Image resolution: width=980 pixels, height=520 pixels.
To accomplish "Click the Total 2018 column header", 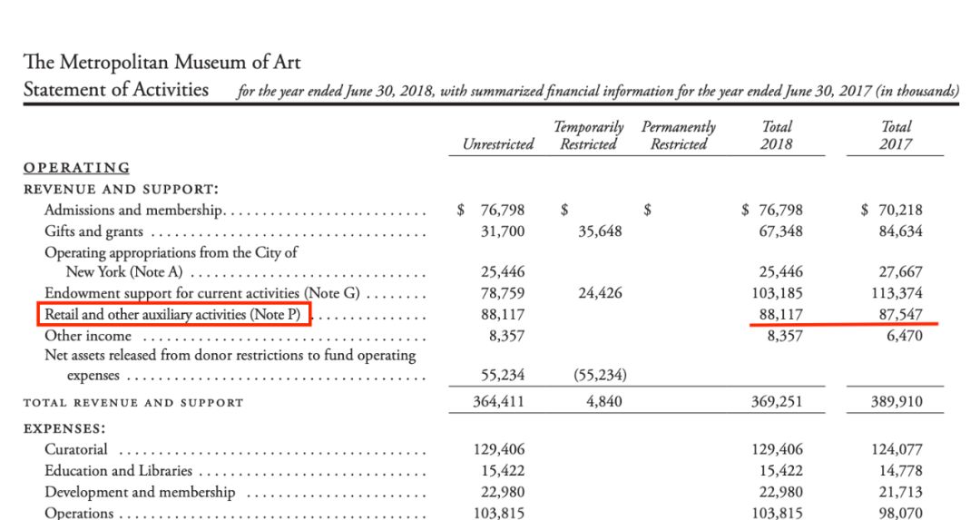I will point(777,135).
